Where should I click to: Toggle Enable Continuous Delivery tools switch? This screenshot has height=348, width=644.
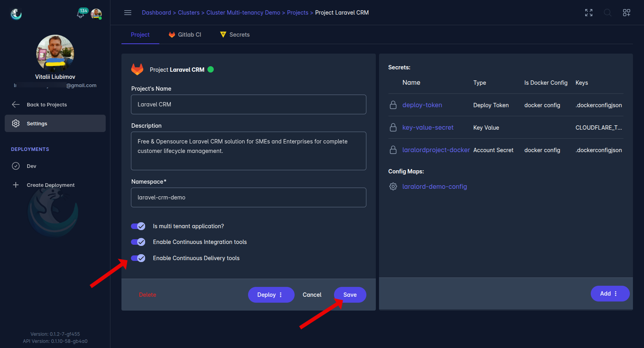pos(138,258)
